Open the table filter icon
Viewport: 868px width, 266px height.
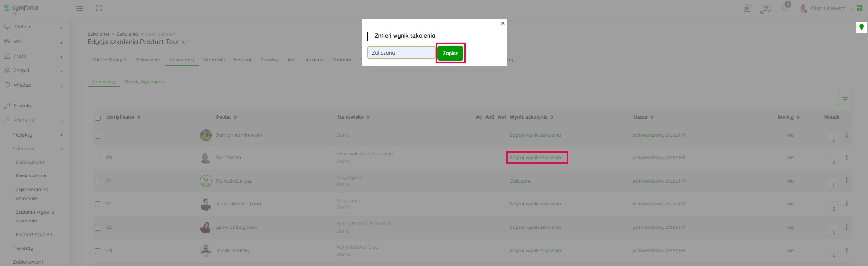[845, 99]
